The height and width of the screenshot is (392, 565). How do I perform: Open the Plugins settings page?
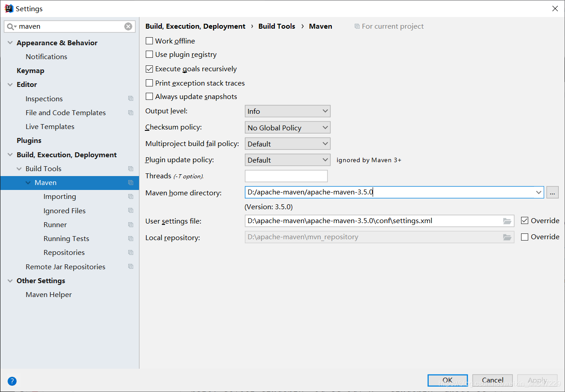coord(29,140)
